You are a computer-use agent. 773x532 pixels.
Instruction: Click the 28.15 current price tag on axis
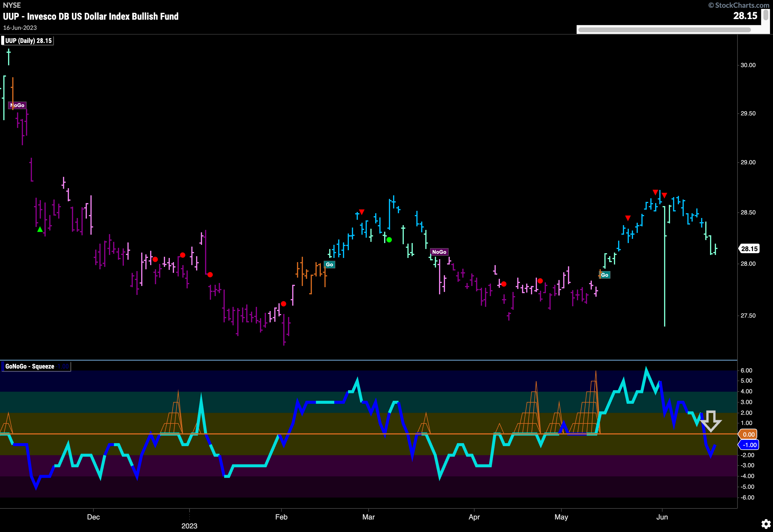749,249
